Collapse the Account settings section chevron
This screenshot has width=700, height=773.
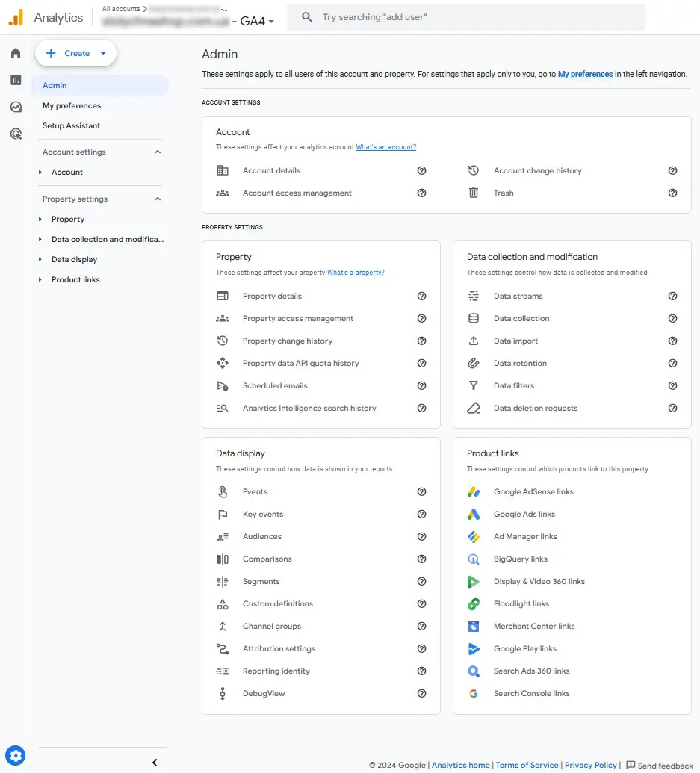(157, 152)
